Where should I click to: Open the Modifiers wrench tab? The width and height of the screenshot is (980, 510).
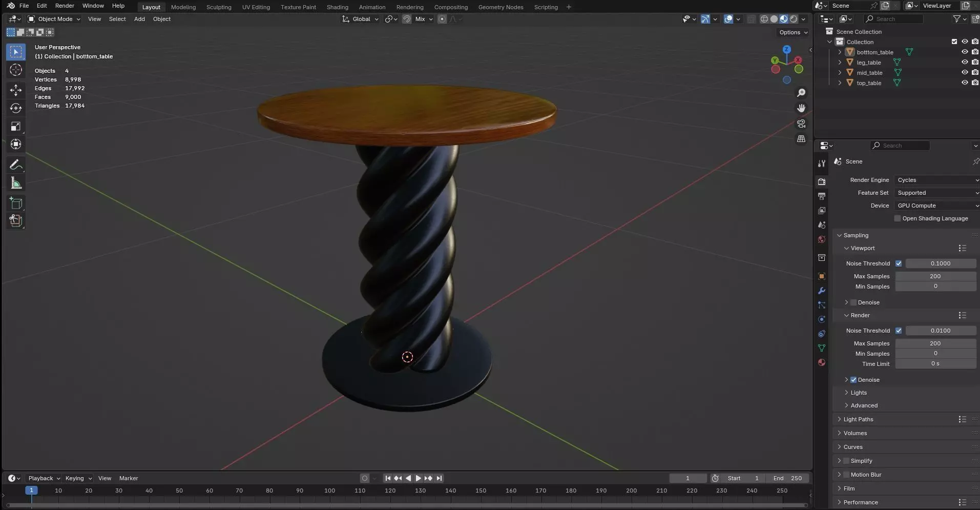[x=822, y=291]
